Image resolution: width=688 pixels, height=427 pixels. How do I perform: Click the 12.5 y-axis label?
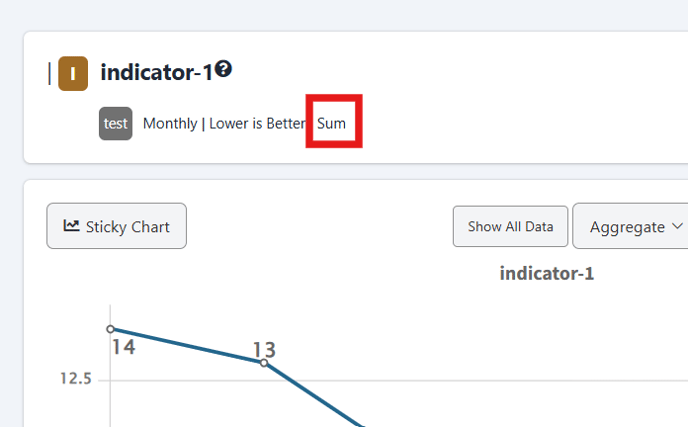(x=75, y=378)
